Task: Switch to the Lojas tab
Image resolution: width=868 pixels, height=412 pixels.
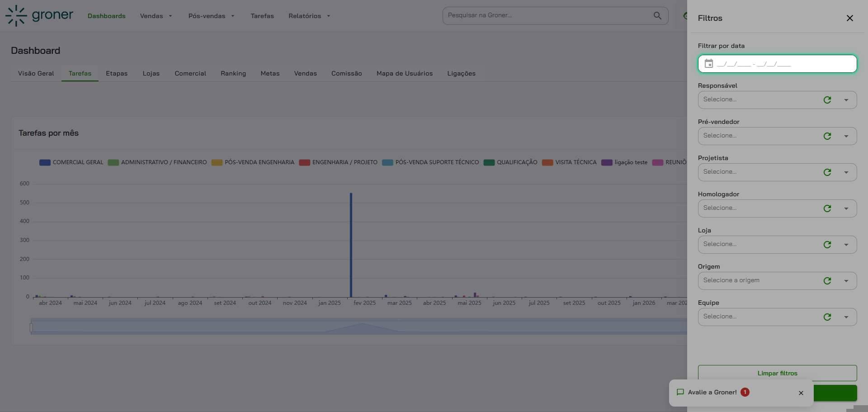Action: point(151,73)
